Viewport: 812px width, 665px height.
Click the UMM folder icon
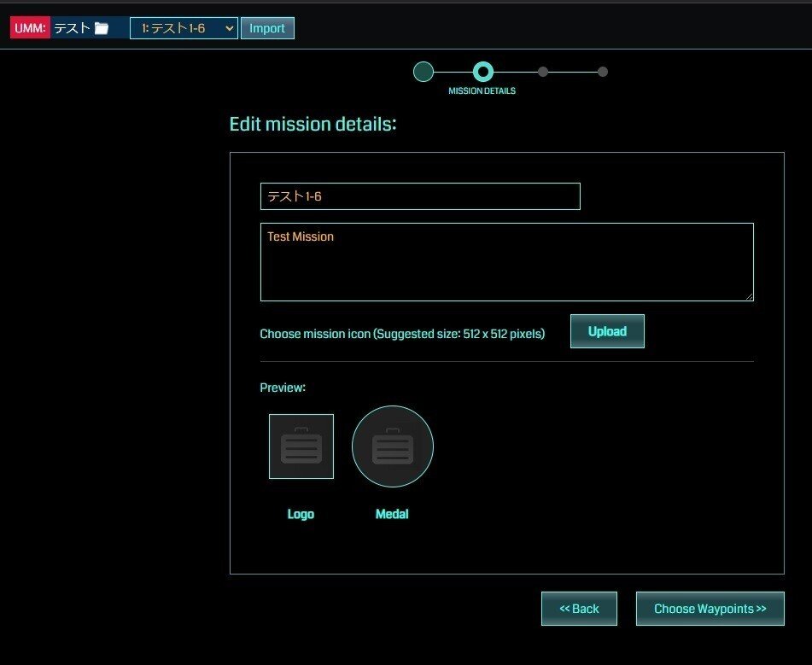click(x=102, y=28)
